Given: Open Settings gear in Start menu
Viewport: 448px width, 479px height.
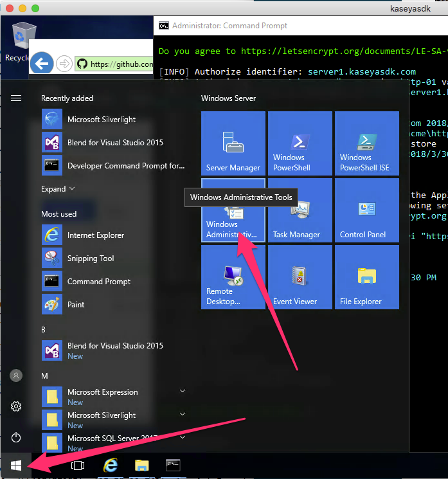Looking at the screenshot, I should tap(16, 406).
